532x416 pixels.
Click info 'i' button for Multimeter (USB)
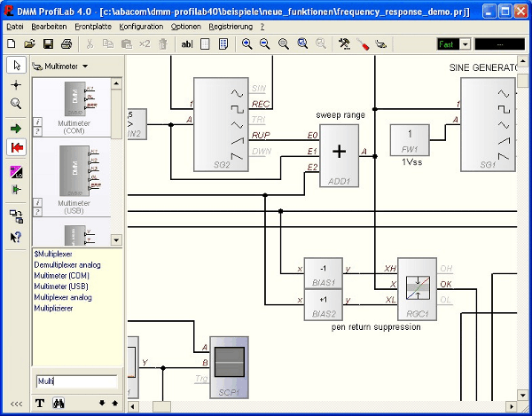37,202
